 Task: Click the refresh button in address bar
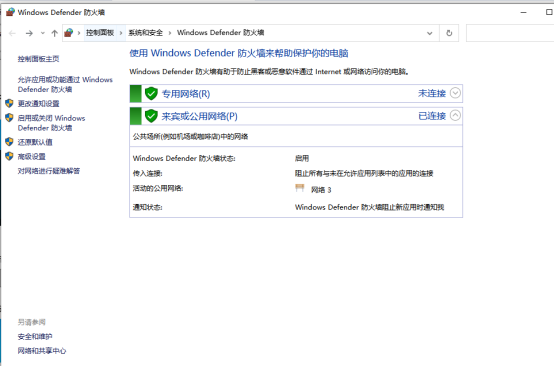[449, 33]
